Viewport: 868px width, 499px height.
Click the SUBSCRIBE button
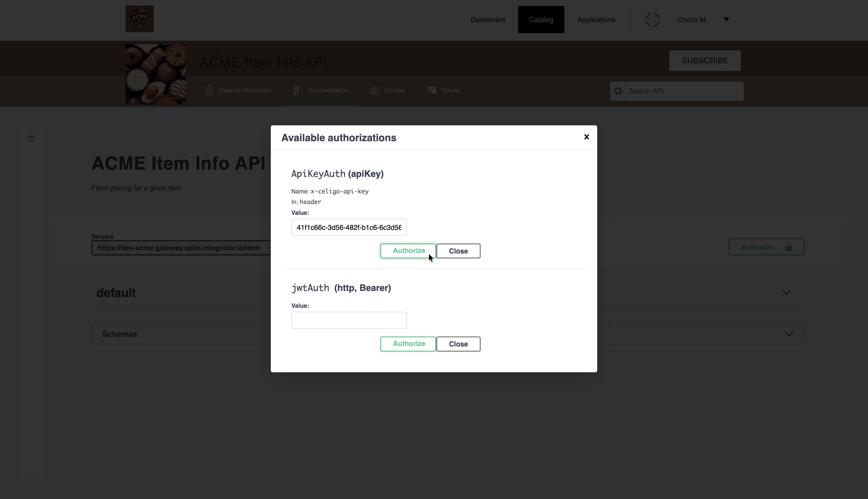point(704,61)
